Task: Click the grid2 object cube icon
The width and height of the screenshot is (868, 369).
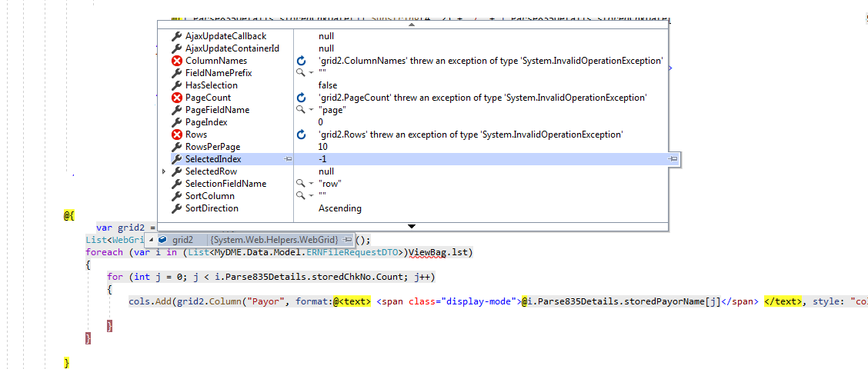Action: pos(163,240)
